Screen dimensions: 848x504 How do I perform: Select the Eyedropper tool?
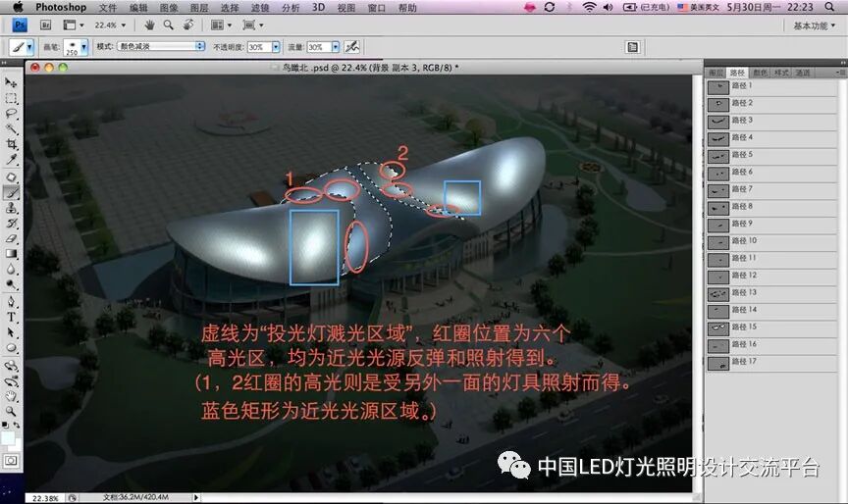(11, 160)
